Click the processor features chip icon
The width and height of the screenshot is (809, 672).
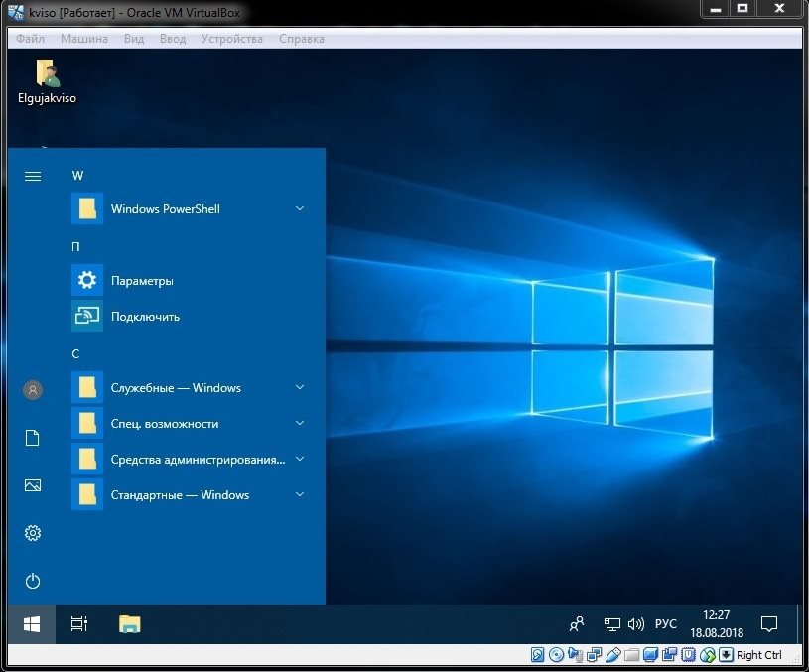coord(688,655)
